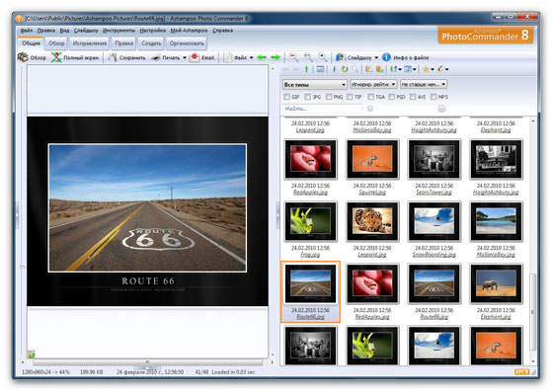Click the zoom out magnifier icon

pos(293,57)
